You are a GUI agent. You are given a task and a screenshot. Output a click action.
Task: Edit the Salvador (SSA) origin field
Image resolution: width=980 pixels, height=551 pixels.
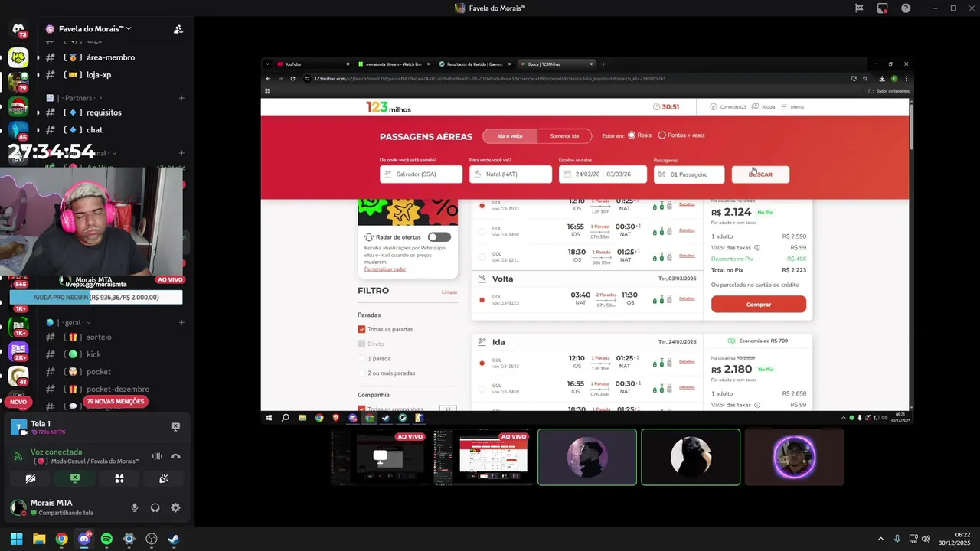(x=421, y=174)
